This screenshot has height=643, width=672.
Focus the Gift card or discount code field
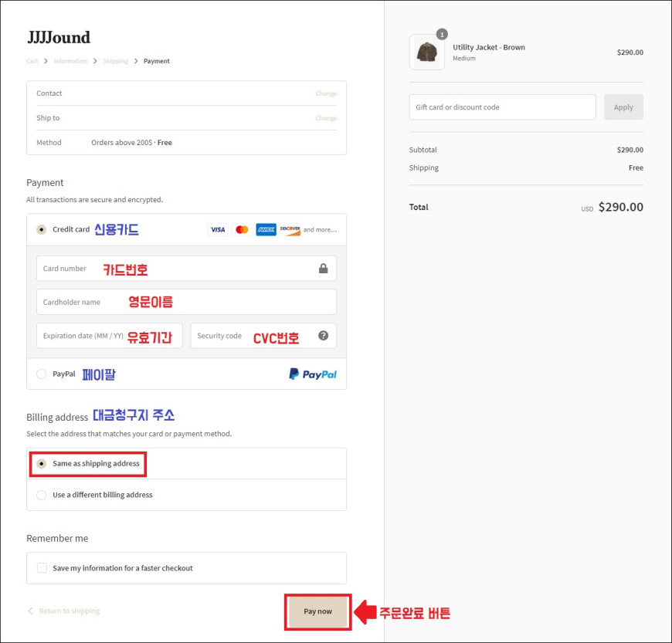click(502, 107)
